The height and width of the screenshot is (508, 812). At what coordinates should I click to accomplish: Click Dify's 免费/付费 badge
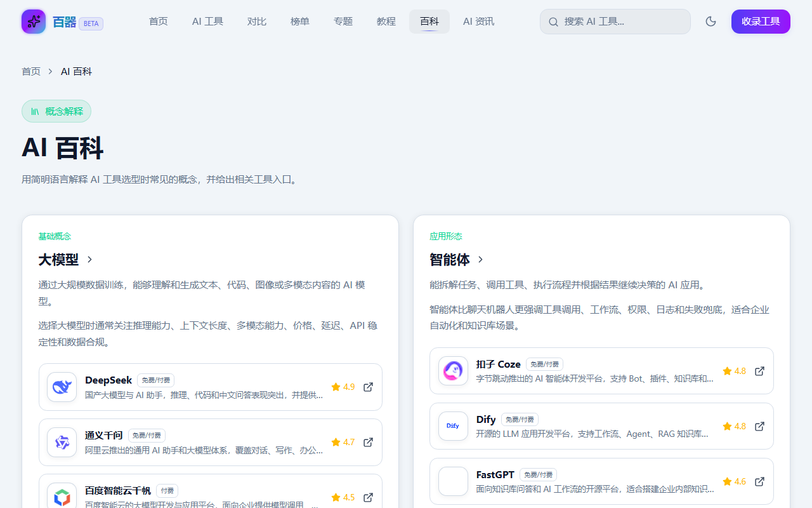[x=520, y=420]
